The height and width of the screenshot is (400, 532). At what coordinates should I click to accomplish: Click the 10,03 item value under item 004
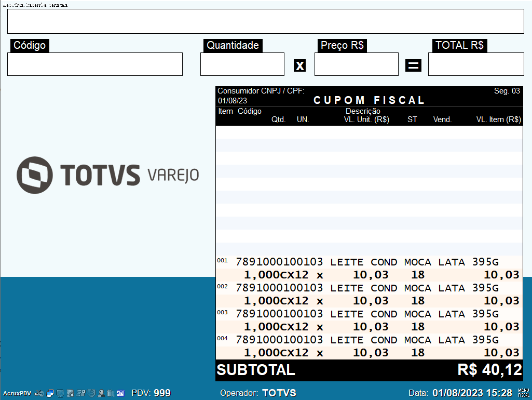tap(501, 353)
